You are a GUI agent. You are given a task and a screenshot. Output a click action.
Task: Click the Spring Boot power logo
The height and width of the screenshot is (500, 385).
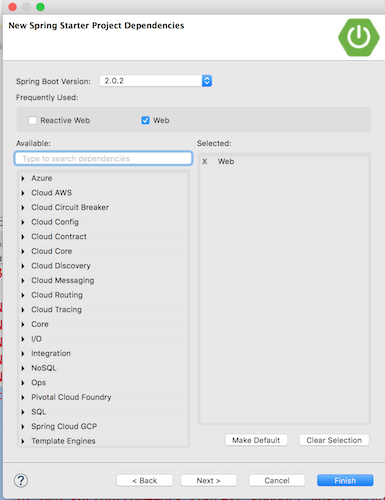[359, 37]
